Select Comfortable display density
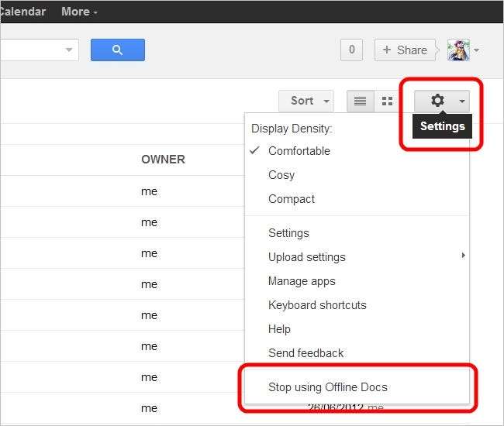Viewport: 504px width, 426px height. 299,151
